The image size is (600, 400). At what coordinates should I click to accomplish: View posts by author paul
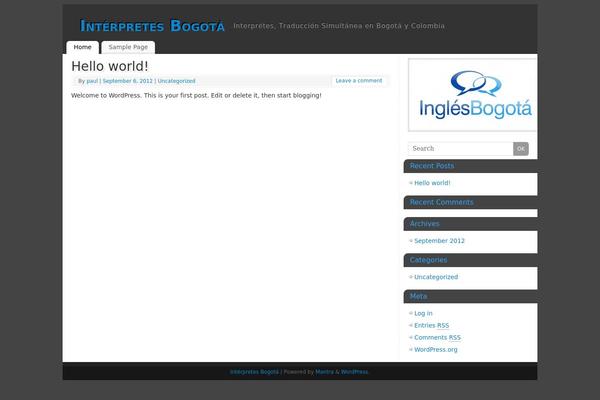point(92,81)
